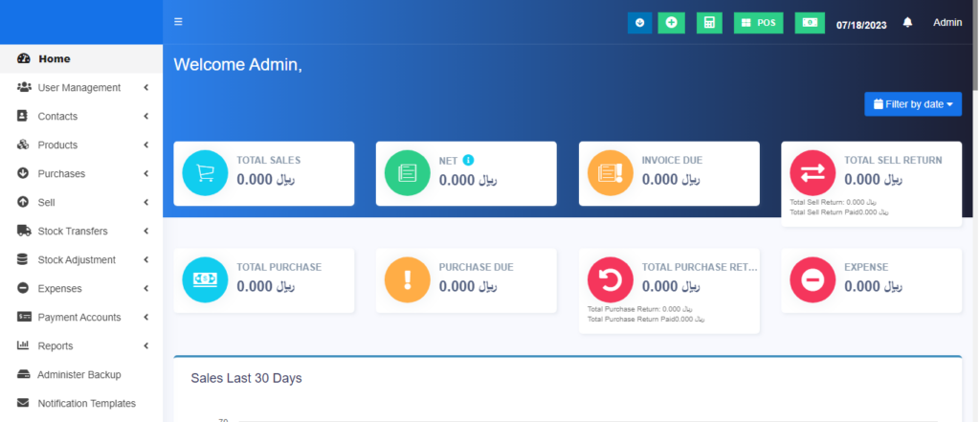Screen dimensions: 980x422
Task: Click the green money bill icon in header
Action: point(810,23)
